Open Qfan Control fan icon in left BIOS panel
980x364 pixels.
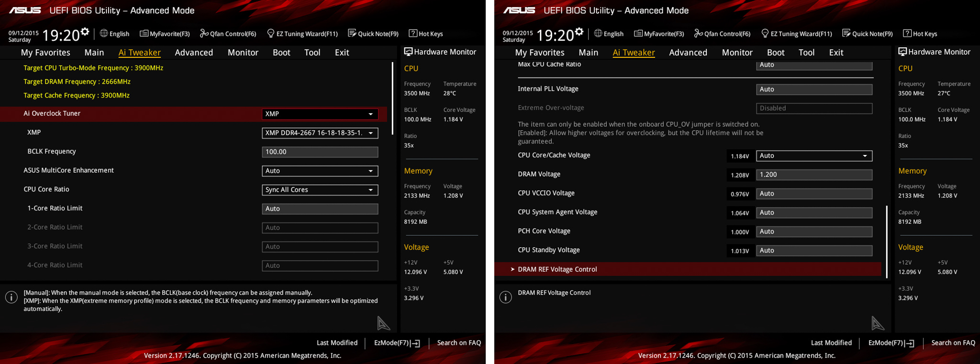pyautogui.click(x=204, y=33)
